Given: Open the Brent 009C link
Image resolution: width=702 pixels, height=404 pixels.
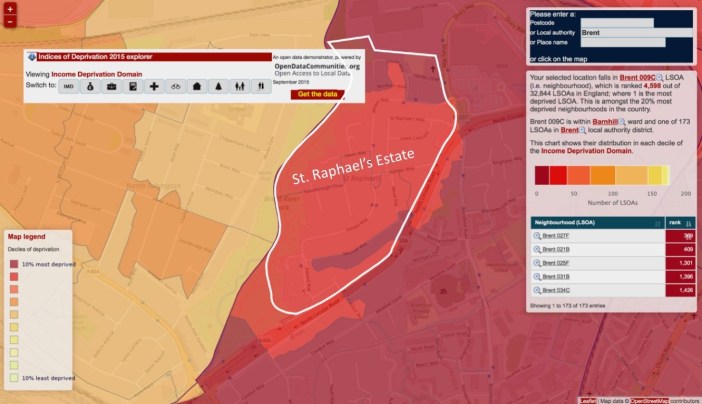Looking at the screenshot, I should point(636,77).
